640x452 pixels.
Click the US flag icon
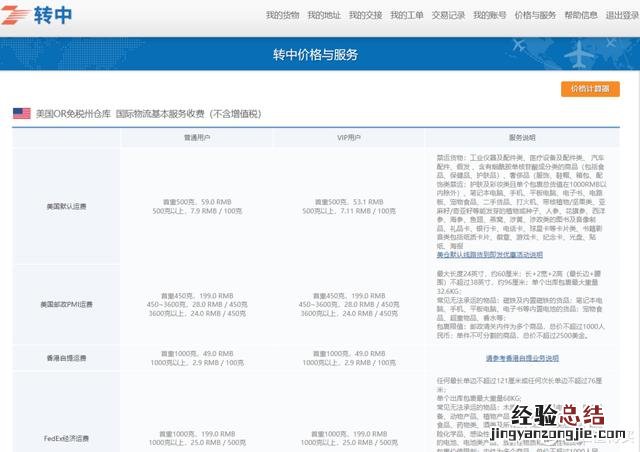point(21,114)
